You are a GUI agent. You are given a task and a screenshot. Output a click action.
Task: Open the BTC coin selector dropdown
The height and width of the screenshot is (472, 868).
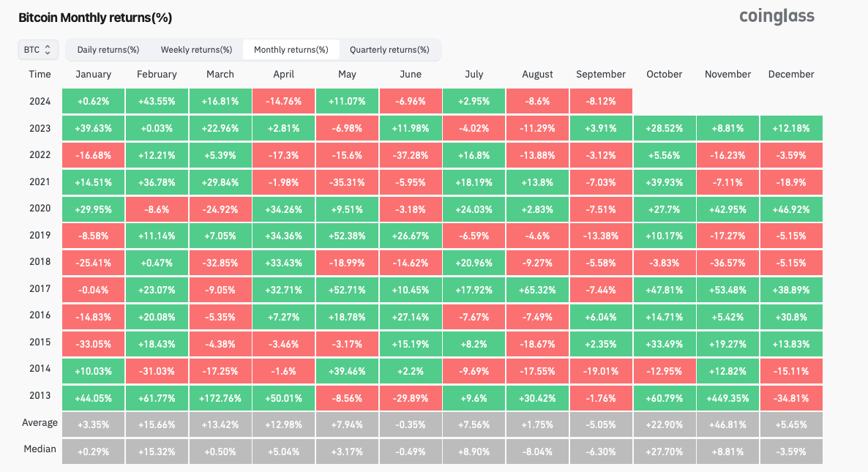tap(38, 50)
